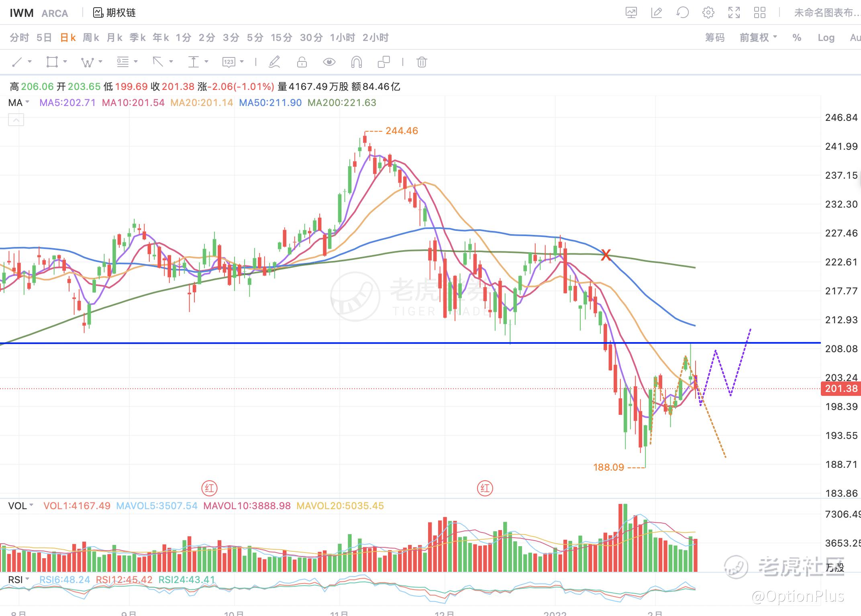
Task: Open the multi-chart grid layout icon
Action: point(759,13)
